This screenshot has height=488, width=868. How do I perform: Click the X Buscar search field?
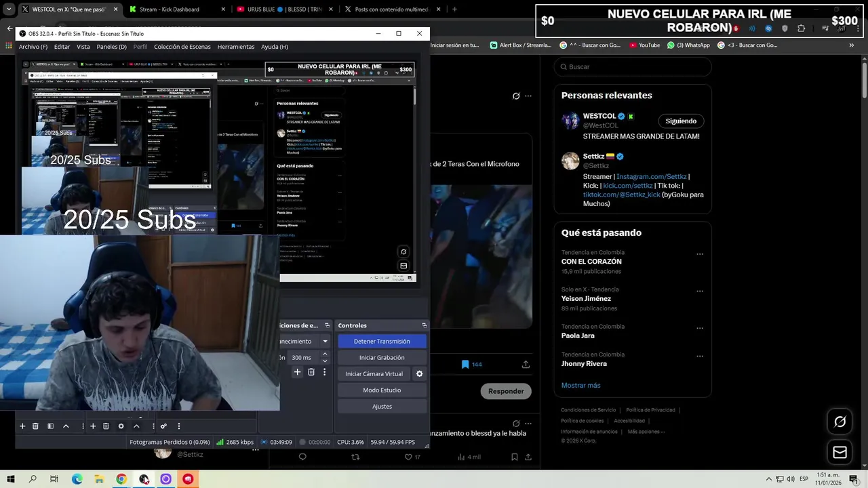(x=633, y=66)
